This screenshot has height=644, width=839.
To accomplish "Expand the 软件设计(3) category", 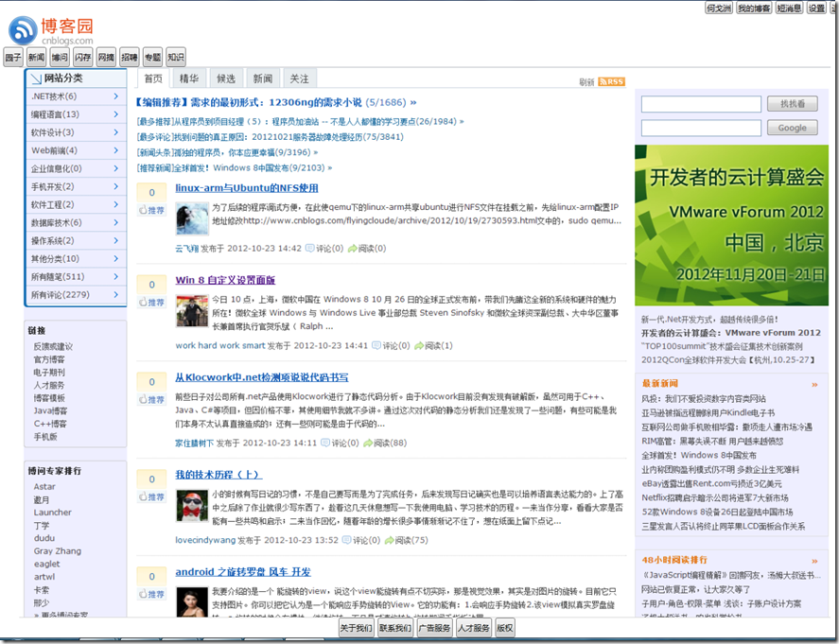I will (76, 132).
